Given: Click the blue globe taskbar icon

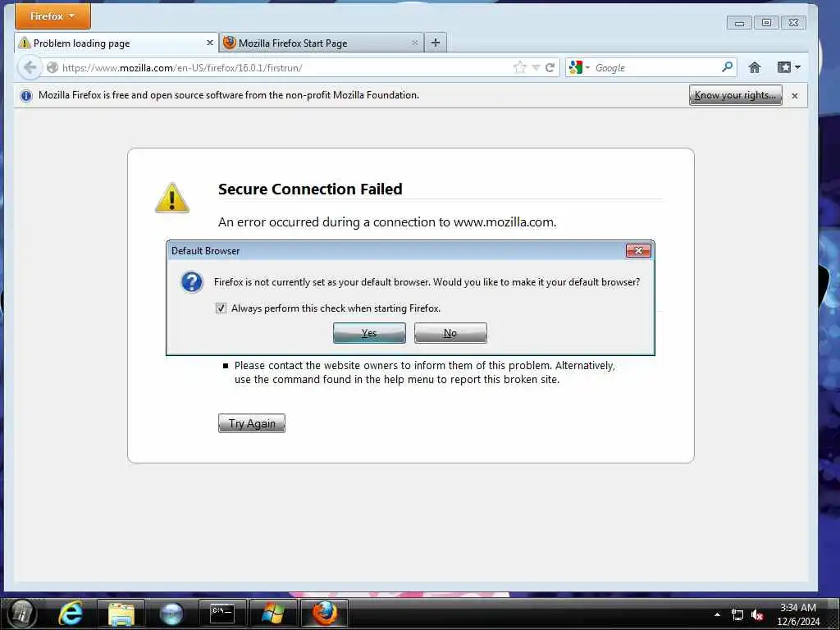Looking at the screenshot, I should pos(171,614).
